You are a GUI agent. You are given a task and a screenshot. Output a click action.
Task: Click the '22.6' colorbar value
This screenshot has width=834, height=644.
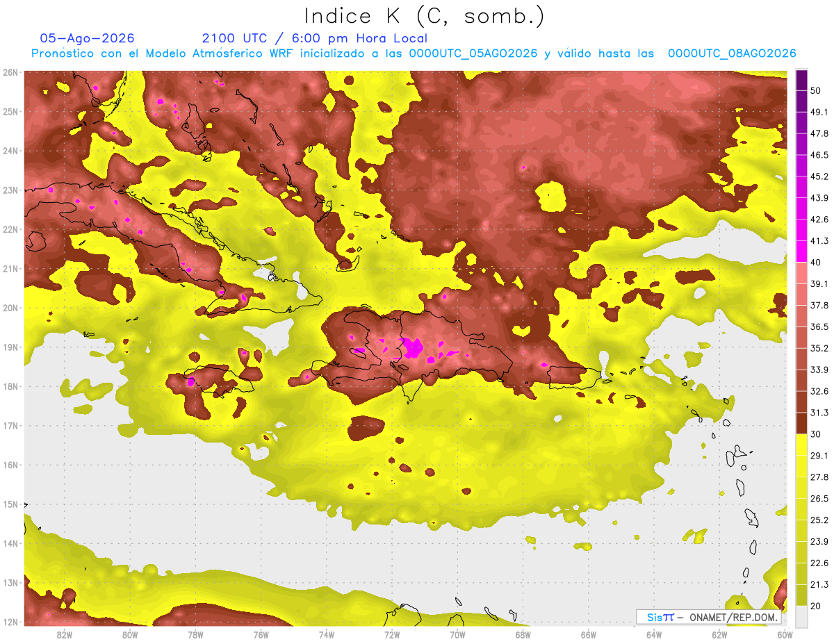point(819,563)
